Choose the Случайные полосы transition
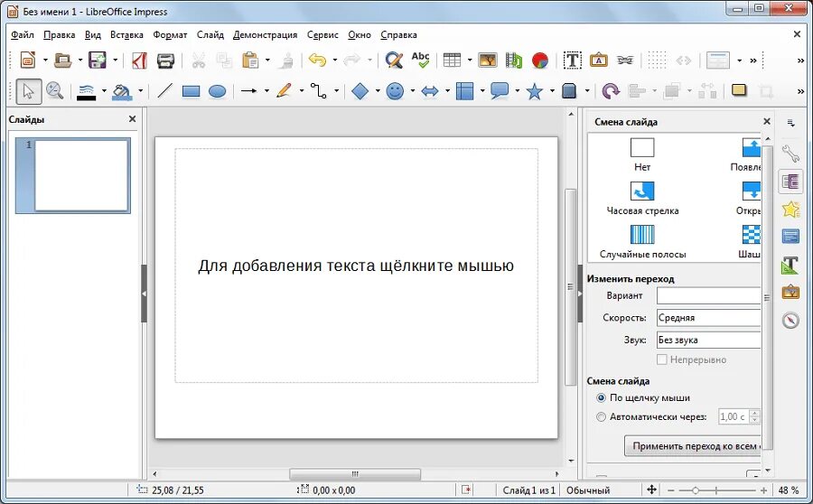This screenshot has height=504, width=813. (642, 242)
